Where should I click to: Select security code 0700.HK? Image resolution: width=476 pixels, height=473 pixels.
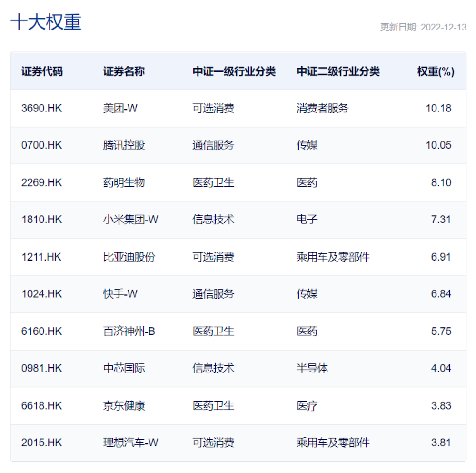[x=41, y=145]
